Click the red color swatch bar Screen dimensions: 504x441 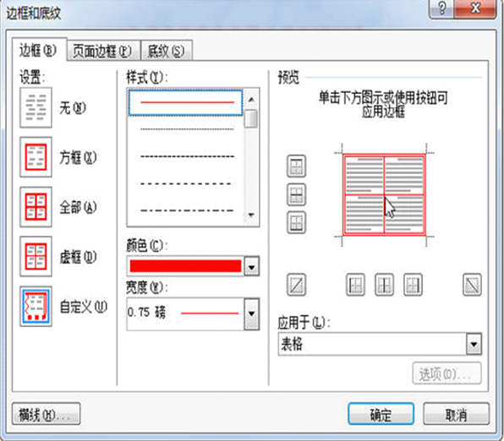pos(185,266)
